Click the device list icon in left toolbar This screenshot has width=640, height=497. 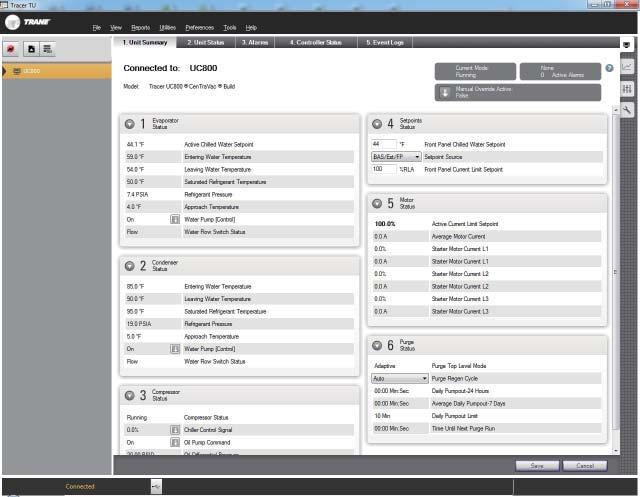[x=47, y=49]
